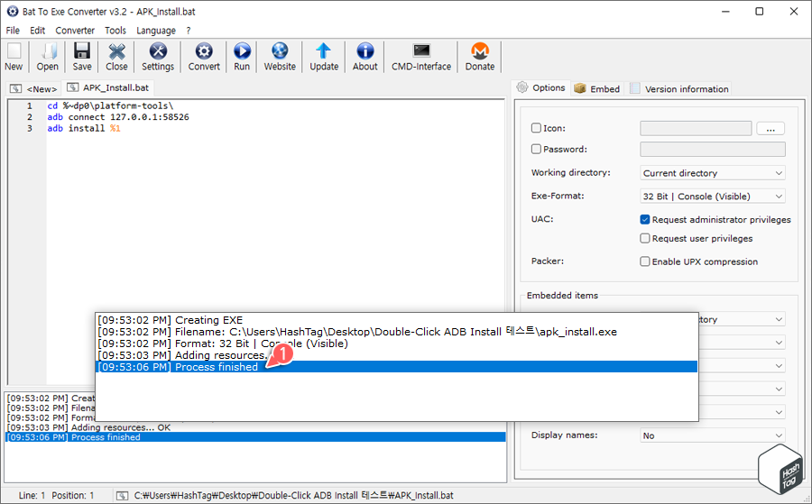Click the Password input field
Image resolution: width=812 pixels, height=504 pixels.
click(x=713, y=149)
